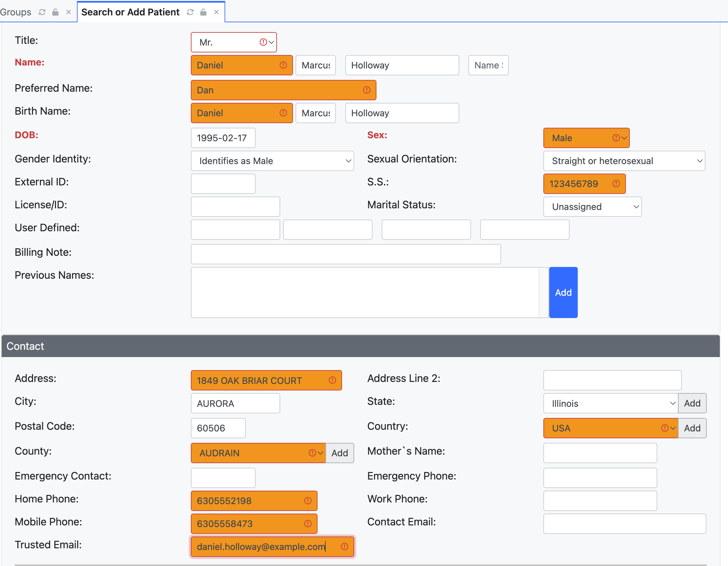Close the Search or Add Patient tab

click(x=217, y=12)
